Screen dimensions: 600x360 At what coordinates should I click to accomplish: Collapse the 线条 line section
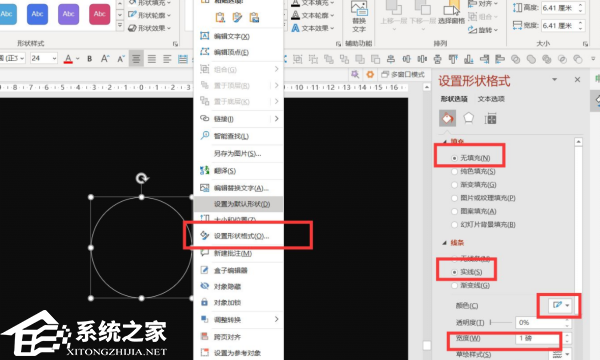tap(445, 243)
